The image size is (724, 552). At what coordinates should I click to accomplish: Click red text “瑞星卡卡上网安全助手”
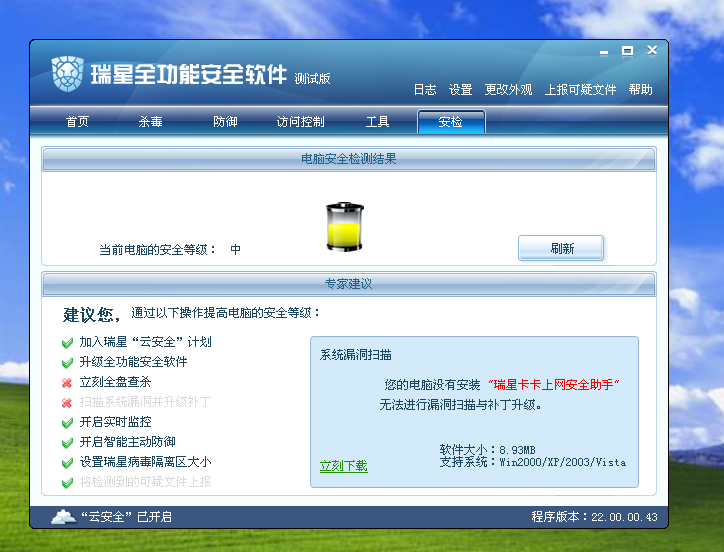(554, 384)
